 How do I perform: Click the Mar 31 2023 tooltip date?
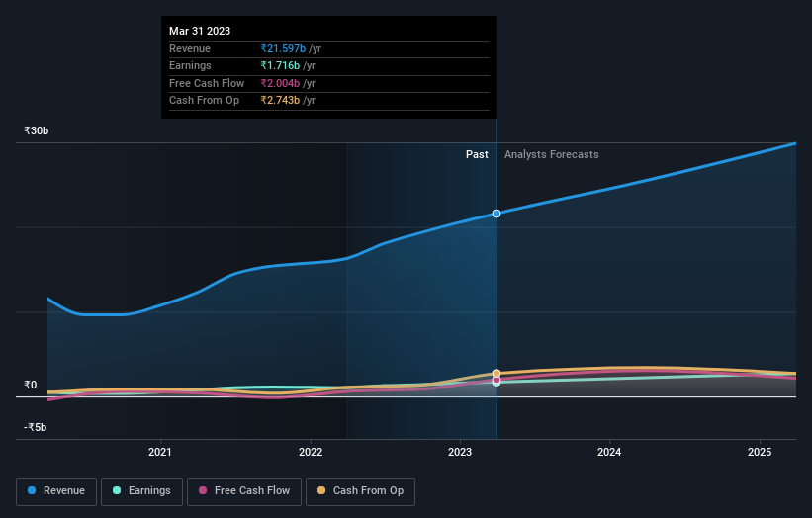pos(200,31)
